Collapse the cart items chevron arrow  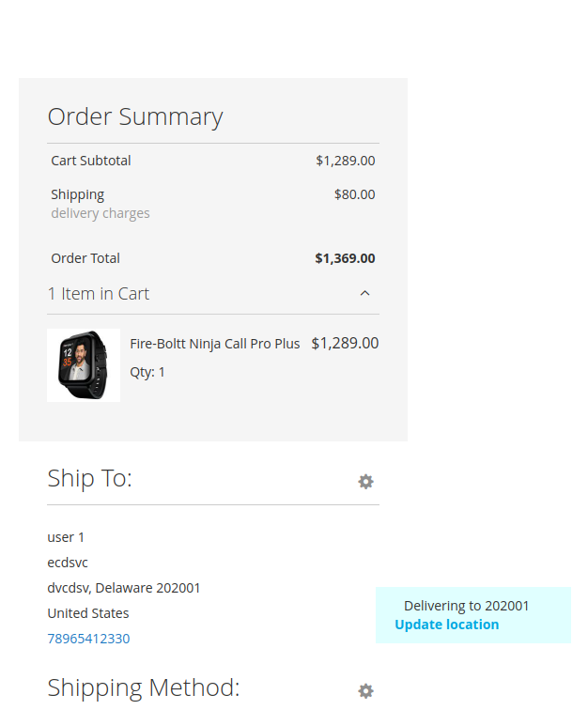pyautogui.click(x=365, y=294)
